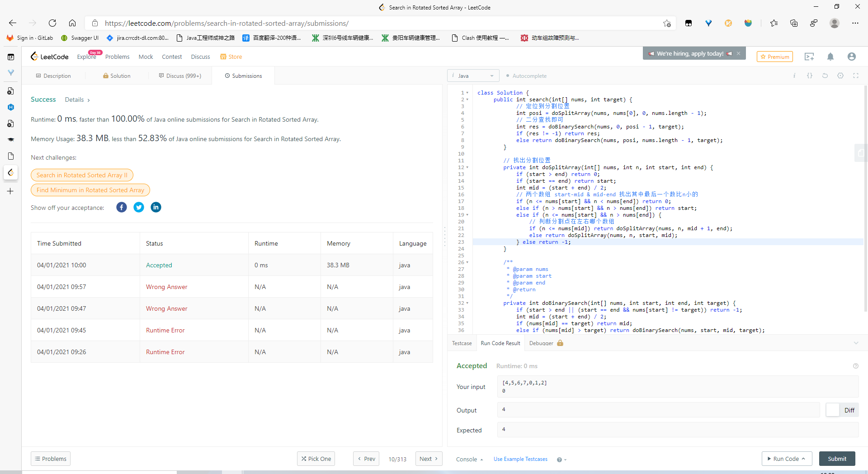Open the Description tab
This screenshot has width=868, height=474.
click(x=53, y=76)
